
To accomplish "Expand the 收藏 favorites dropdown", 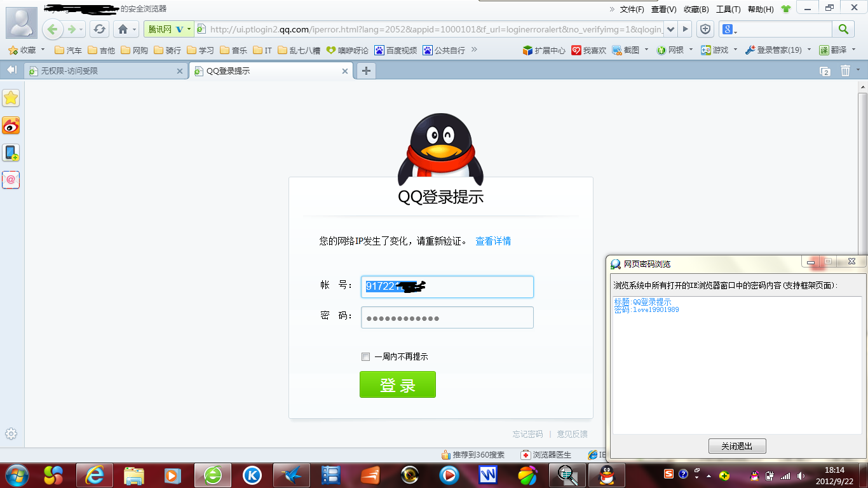I will click(43, 50).
